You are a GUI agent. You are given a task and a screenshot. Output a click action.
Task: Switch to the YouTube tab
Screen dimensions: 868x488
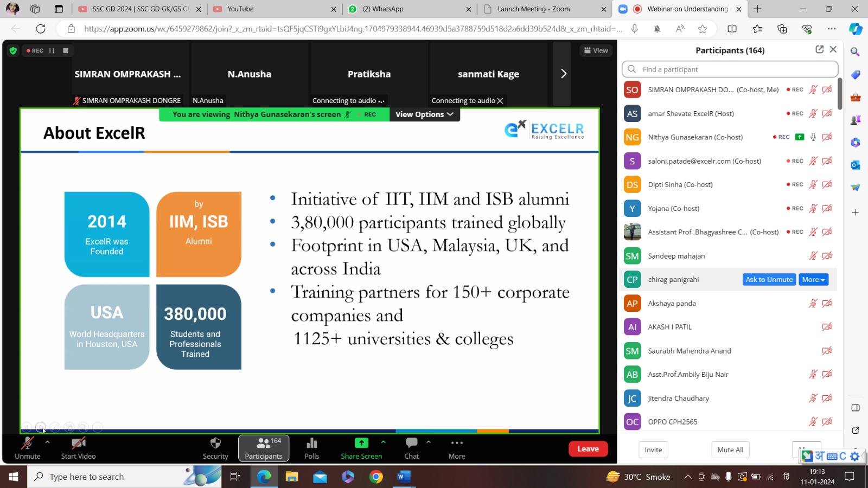pyautogui.click(x=274, y=9)
